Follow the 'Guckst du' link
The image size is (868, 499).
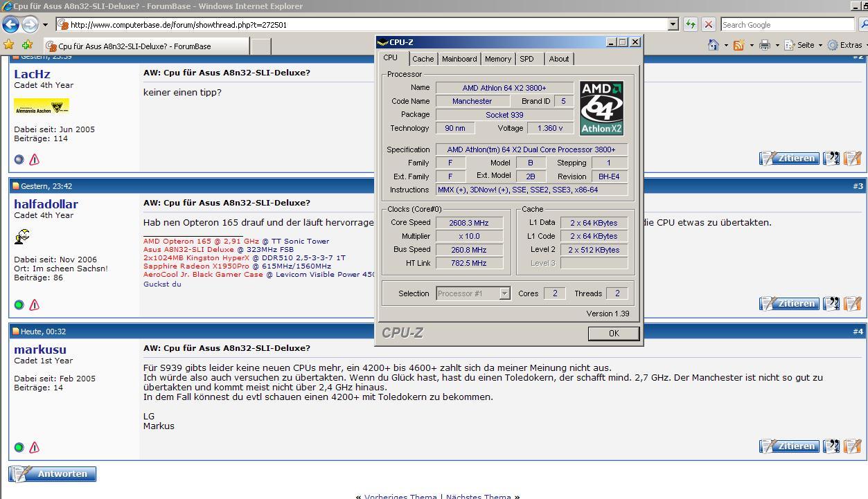[x=162, y=284]
